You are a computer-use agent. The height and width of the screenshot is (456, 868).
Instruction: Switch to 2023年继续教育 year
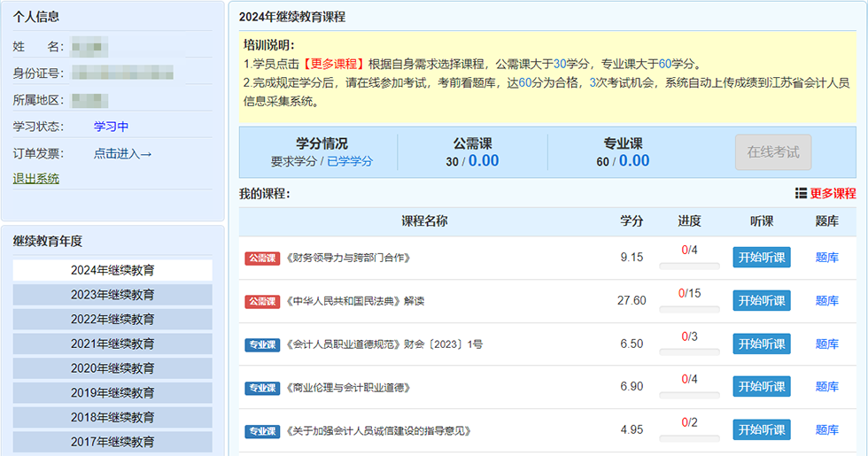[x=112, y=295]
